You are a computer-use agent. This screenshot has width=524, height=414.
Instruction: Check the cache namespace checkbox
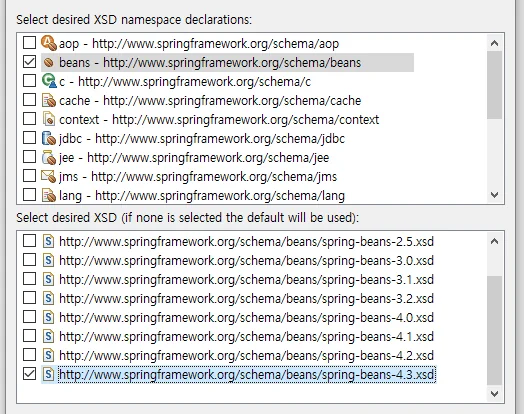pos(29,100)
